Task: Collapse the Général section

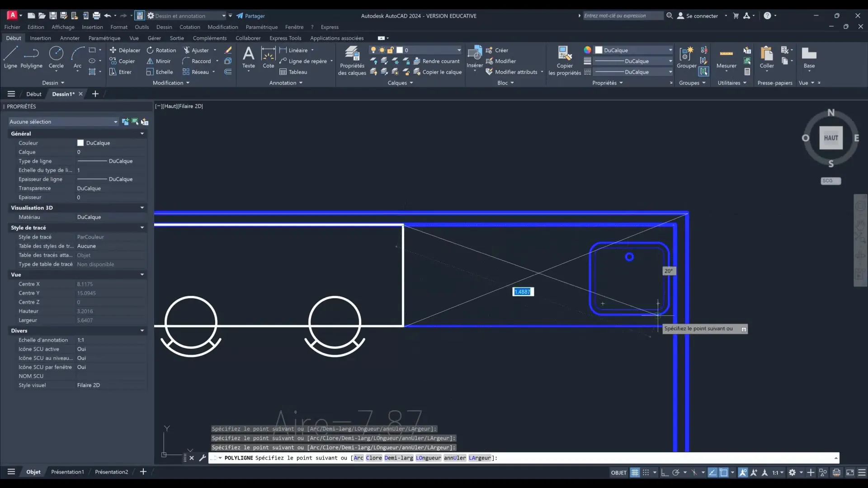Action: 142,134
